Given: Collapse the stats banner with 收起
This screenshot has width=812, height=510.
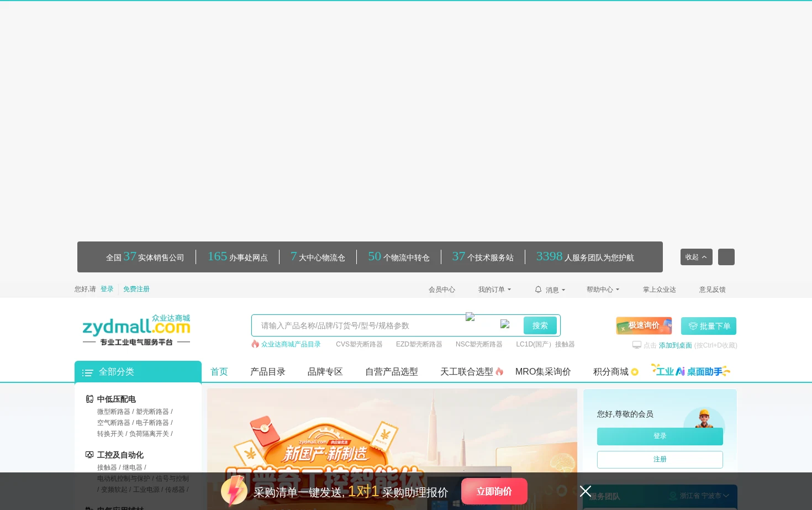Looking at the screenshot, I should click(x=697, y=257).
